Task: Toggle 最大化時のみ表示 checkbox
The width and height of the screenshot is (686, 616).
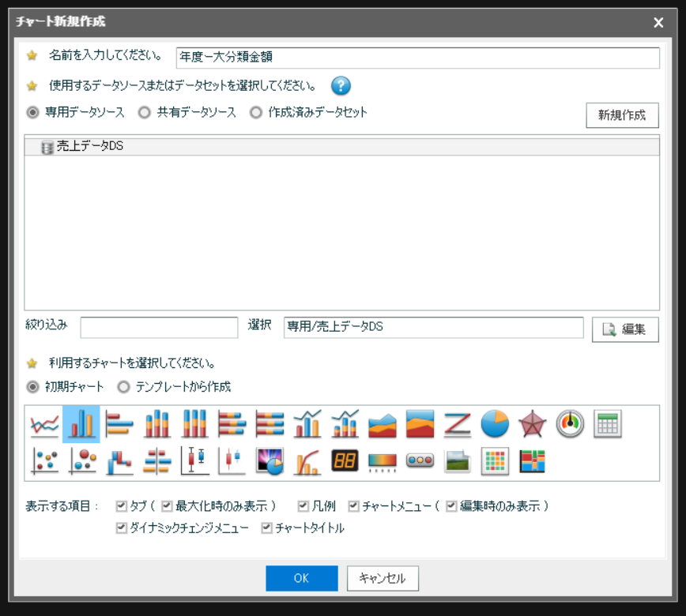Action: (167, 506)
